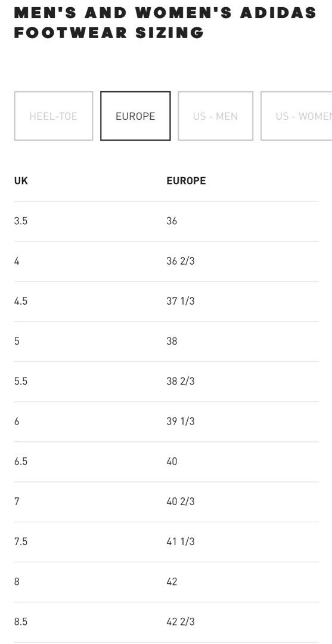
Task: Select UK size 3.5 row
Action: [x=166, y=221]
